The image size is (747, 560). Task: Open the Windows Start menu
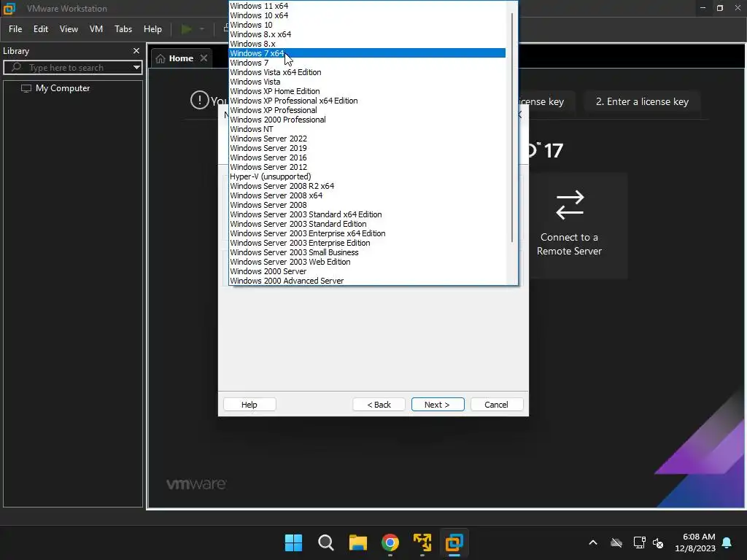click(x=293, y=542)
